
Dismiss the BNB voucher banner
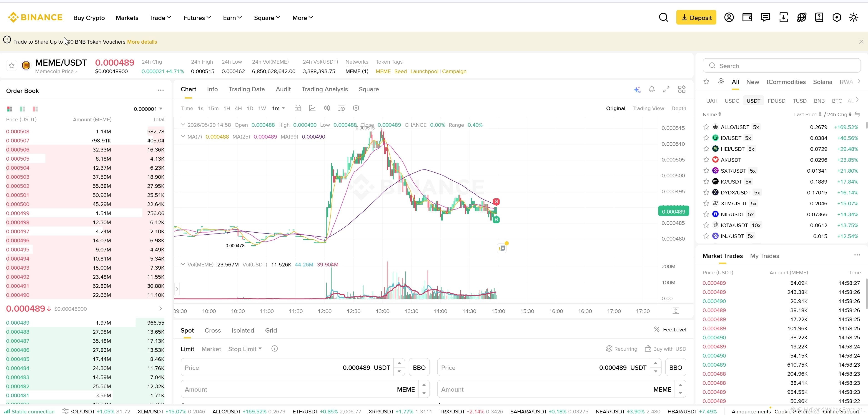pos(861,42)
